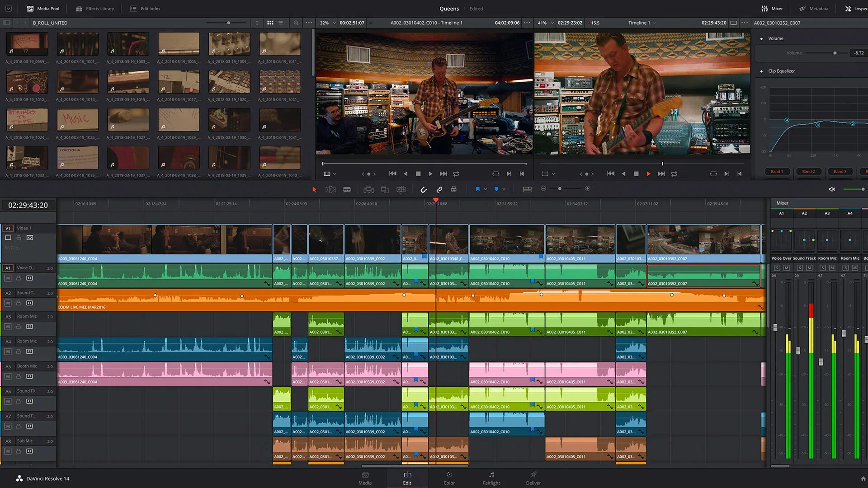Click the search icon in media pool
The height and width of the screenshot is (488, 868).
pos(296,23)
